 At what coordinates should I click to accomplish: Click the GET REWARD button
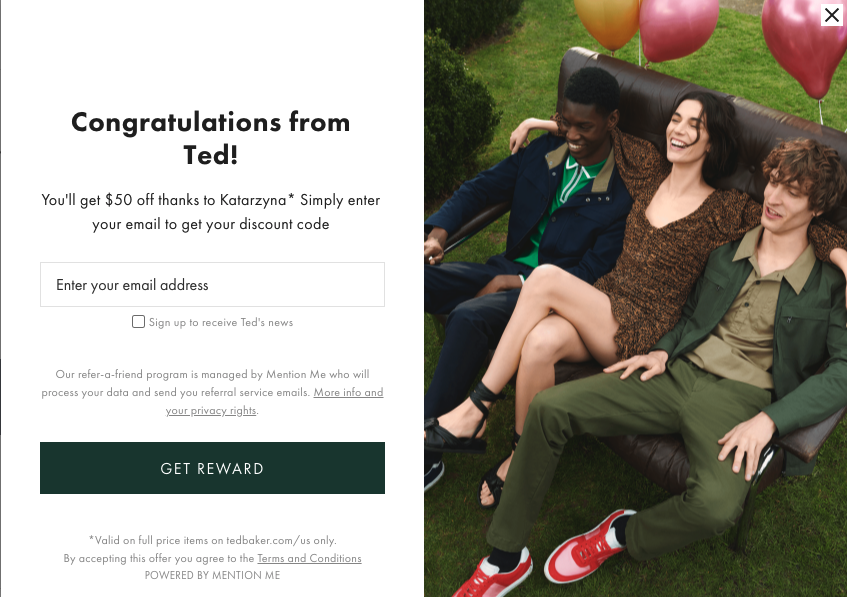coord(212,468)
